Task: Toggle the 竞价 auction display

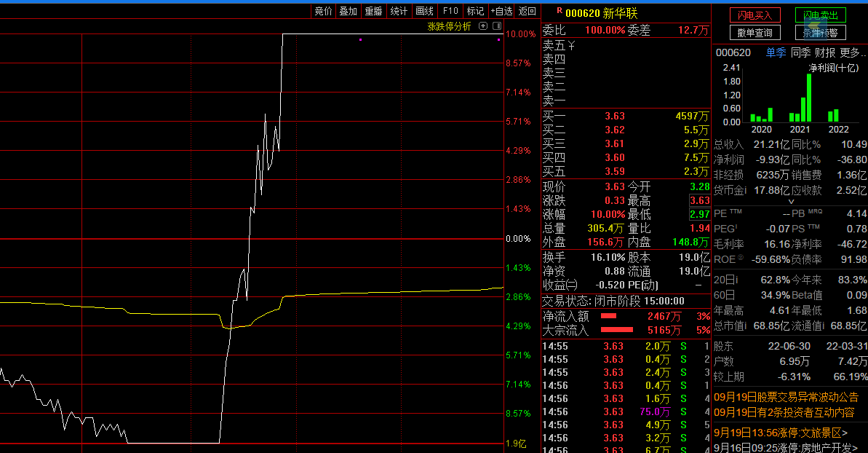Action: click(x=323, y=11)
